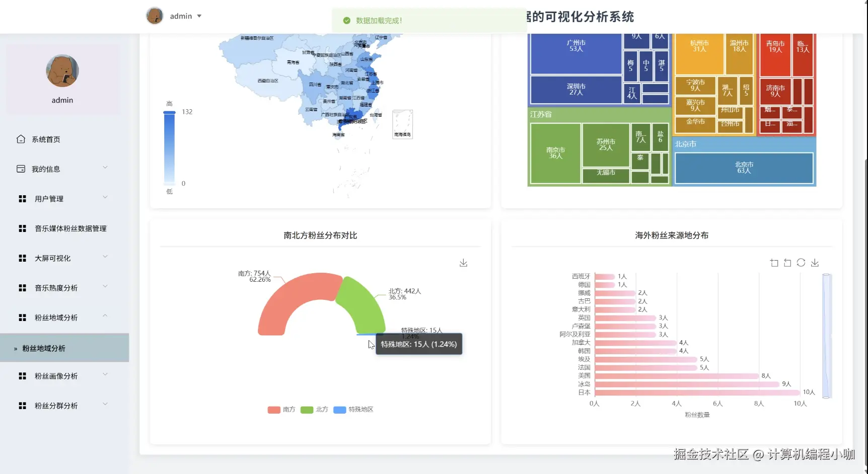This screenshot has height=474, width=868.
Task: Click the blue map color gradient scale
Action: (169, 147)
